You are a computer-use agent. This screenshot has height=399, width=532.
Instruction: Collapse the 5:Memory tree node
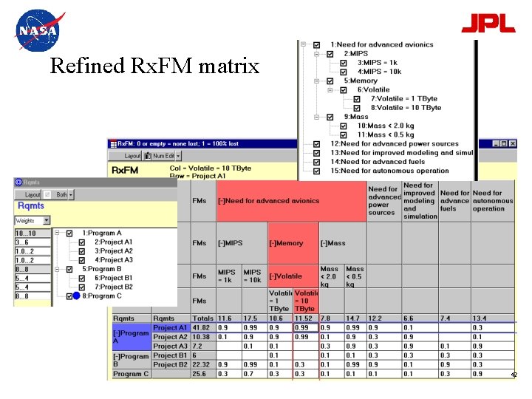tap(316, 81)
